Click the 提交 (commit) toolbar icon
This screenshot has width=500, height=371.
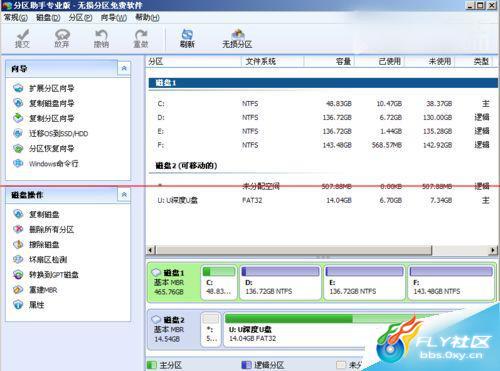(x=22, y=38)
